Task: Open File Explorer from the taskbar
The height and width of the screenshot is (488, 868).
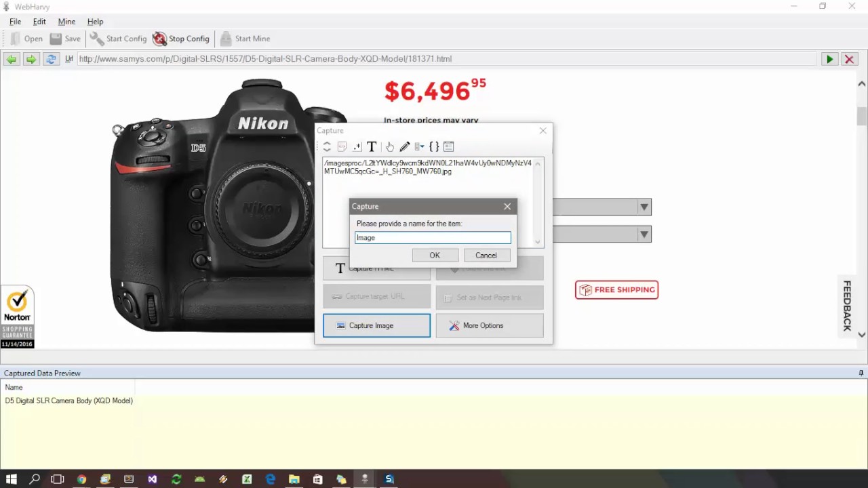Action: pos(294,479)
